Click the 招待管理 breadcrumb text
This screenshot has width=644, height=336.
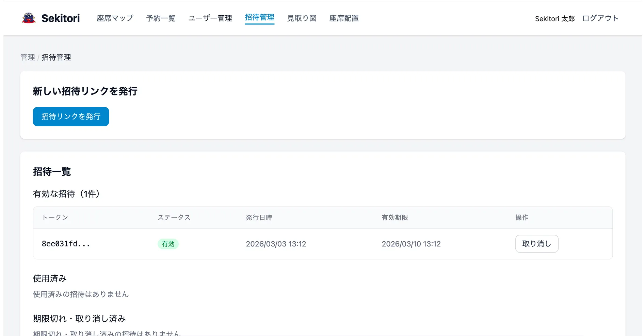click(56, 57)
